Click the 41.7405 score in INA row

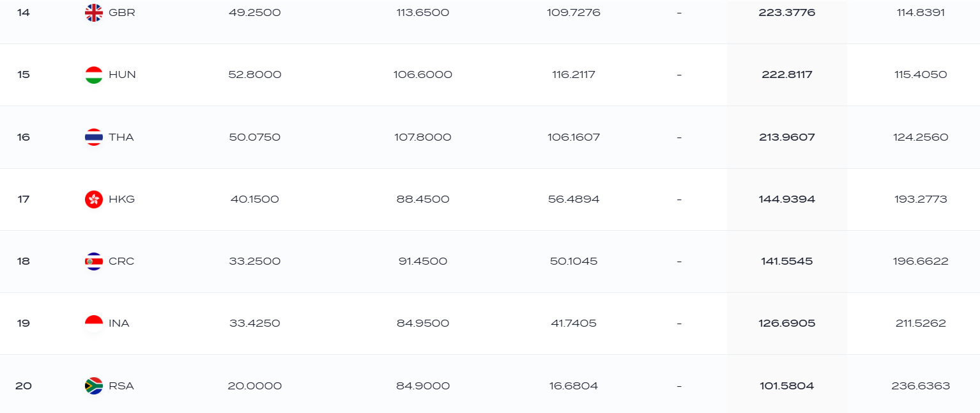click(x=574, y=323)
